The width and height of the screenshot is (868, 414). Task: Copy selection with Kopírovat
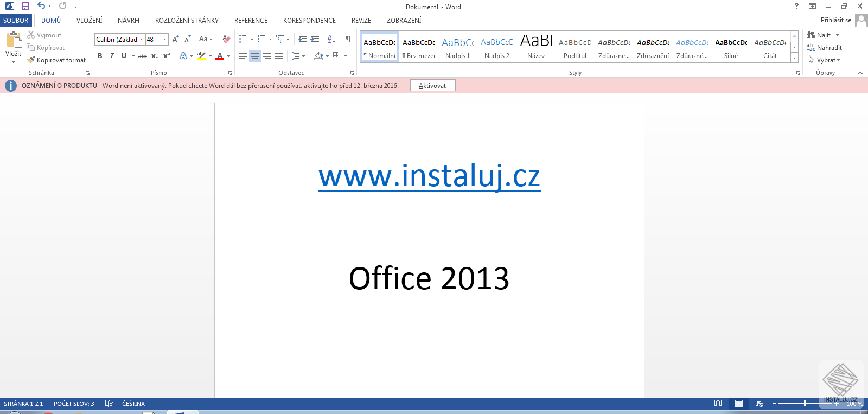46,48
